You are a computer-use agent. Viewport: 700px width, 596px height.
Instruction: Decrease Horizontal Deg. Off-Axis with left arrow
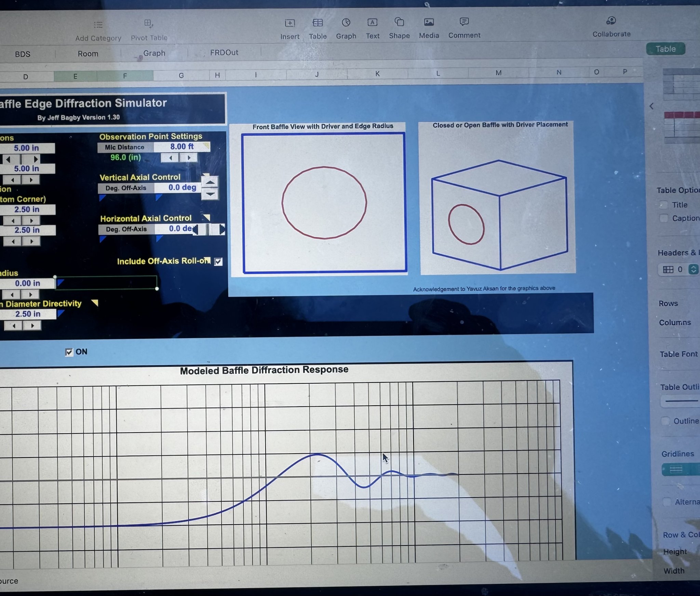tap(196, 229)
